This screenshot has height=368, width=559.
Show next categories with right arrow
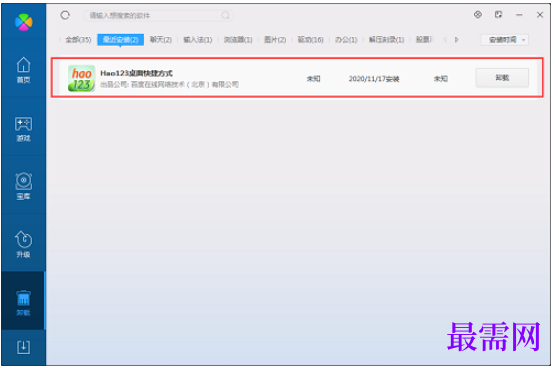coord(457,40)
